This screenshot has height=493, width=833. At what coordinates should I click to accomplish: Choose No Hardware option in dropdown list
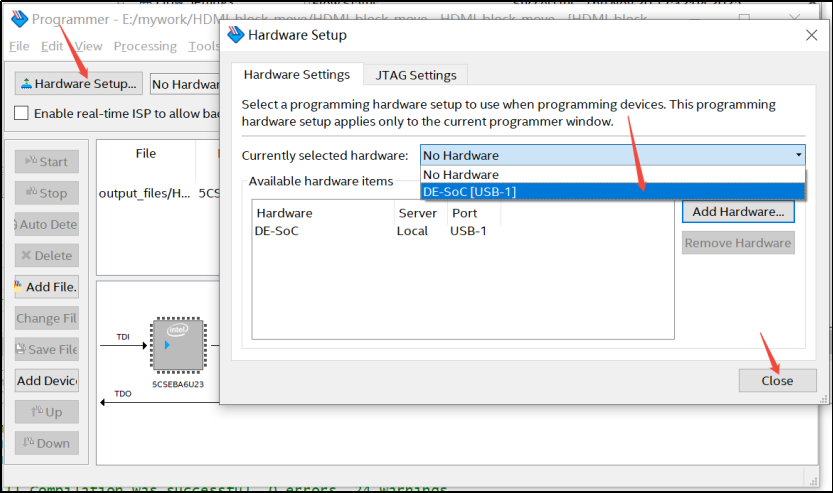[x=613, y=175]
